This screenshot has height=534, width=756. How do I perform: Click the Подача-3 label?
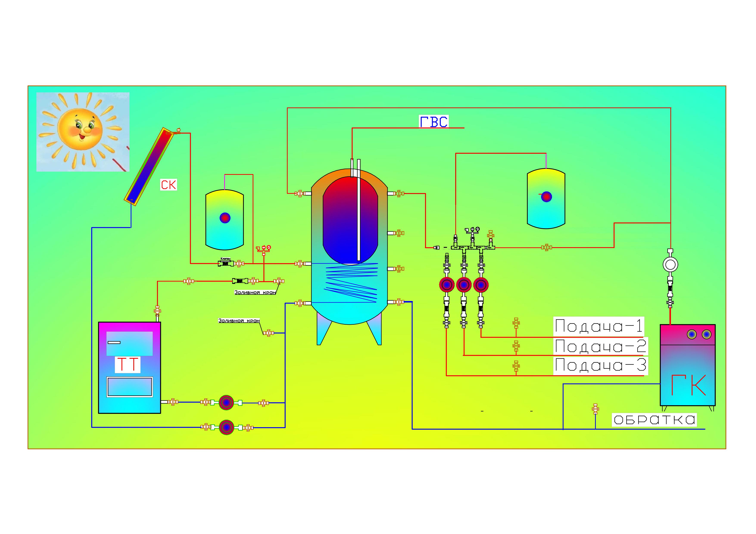601,365
